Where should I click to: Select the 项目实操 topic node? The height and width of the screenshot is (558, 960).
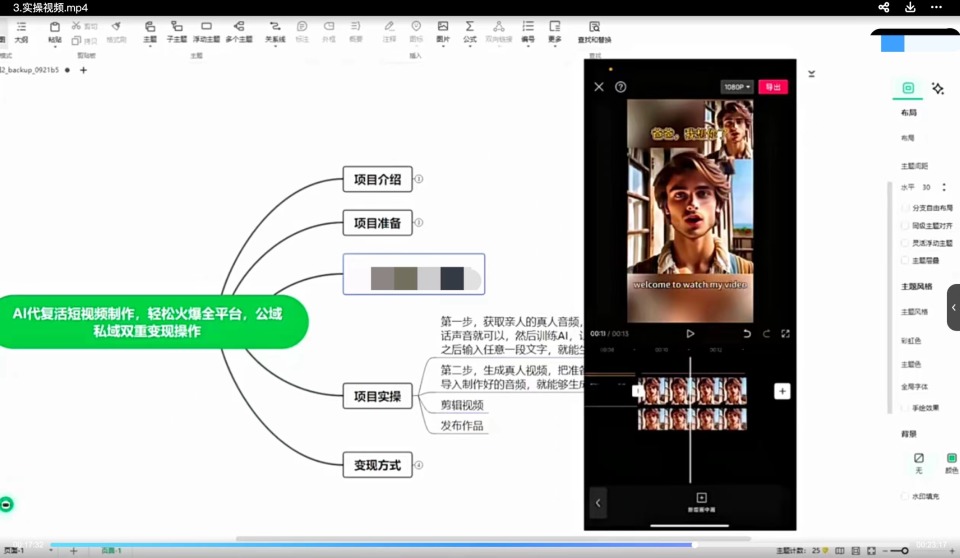point(377,396)
